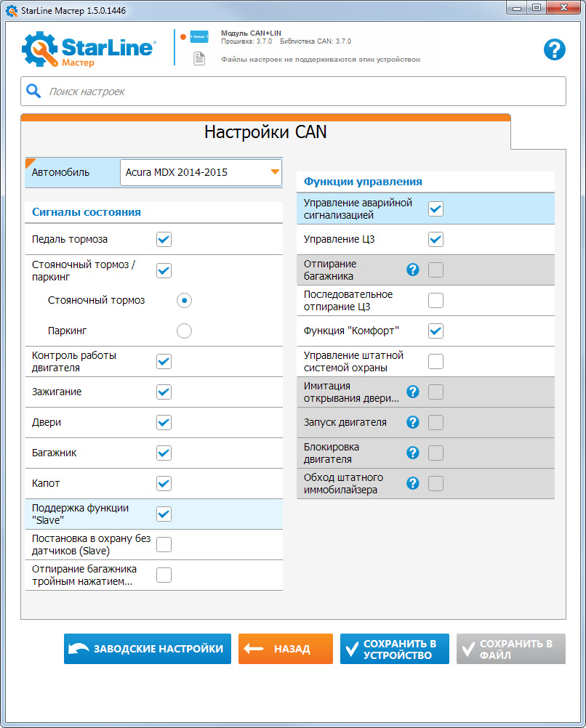The height and width of the screenshot is (728, 586).
Task: Click the StarLine module device icon
Action: click(199, 36)
